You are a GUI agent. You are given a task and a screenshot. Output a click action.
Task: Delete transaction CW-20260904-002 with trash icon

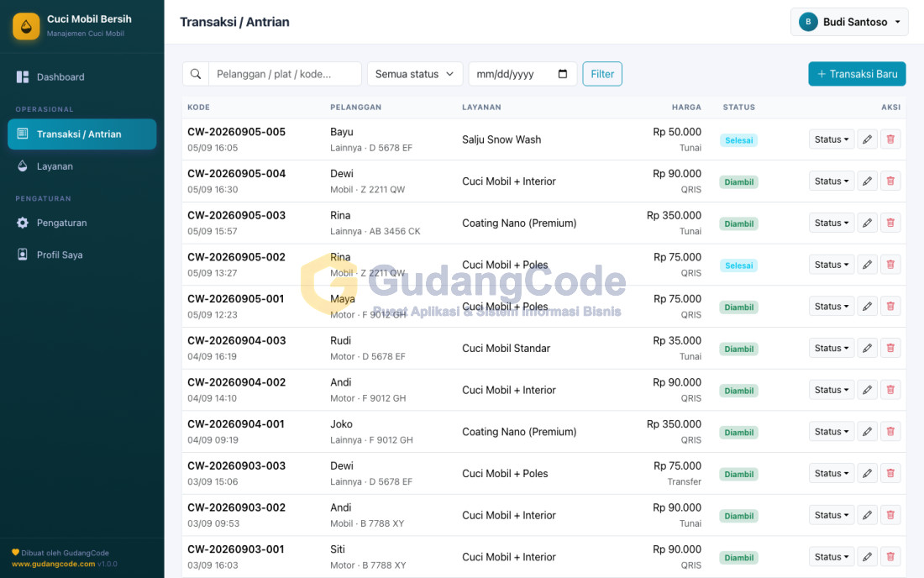(x=890, y=390)
